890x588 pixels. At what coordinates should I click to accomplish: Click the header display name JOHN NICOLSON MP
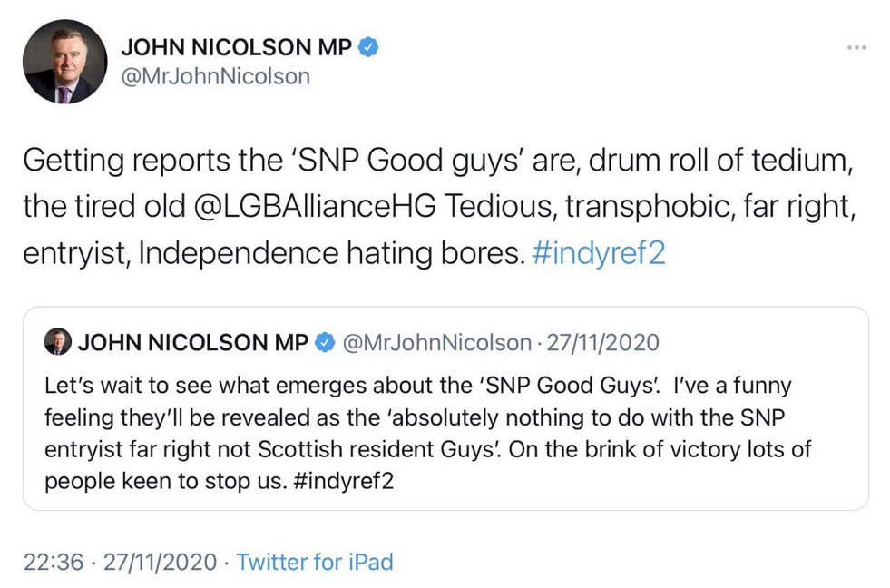pyautogui.click(x=236, y=47)
